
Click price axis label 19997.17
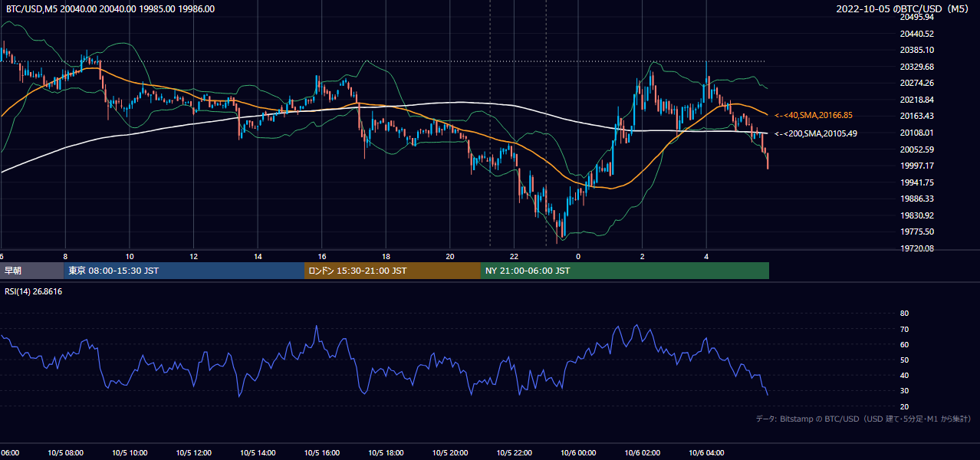pyautogui.click(x=917, y=166)
